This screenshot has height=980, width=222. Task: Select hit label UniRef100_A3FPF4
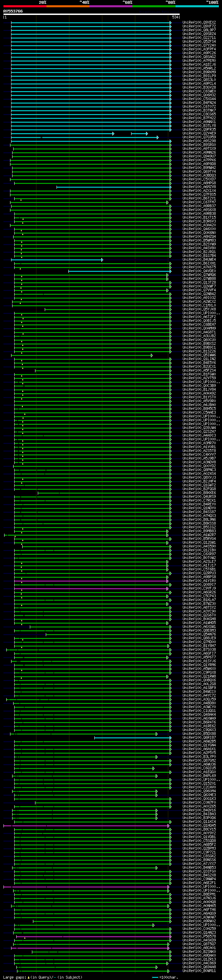[x=199, y=49]
